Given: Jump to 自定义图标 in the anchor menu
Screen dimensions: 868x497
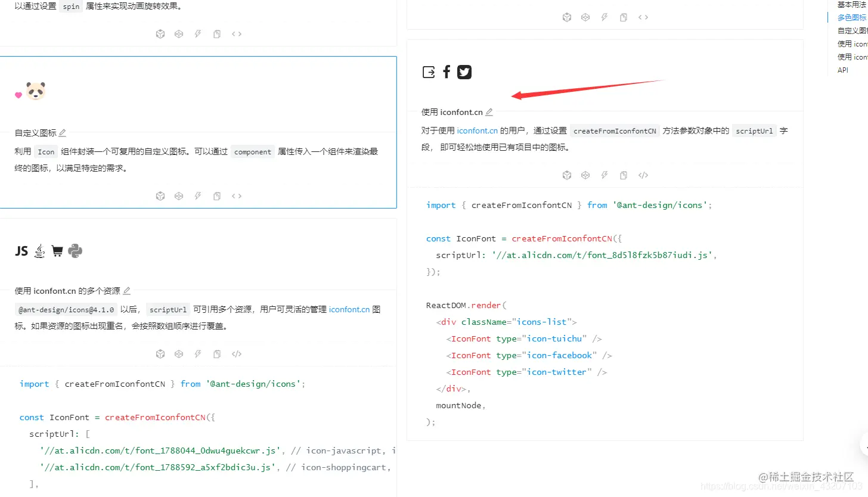Looking at the screenshot, I should coord(852,30).
